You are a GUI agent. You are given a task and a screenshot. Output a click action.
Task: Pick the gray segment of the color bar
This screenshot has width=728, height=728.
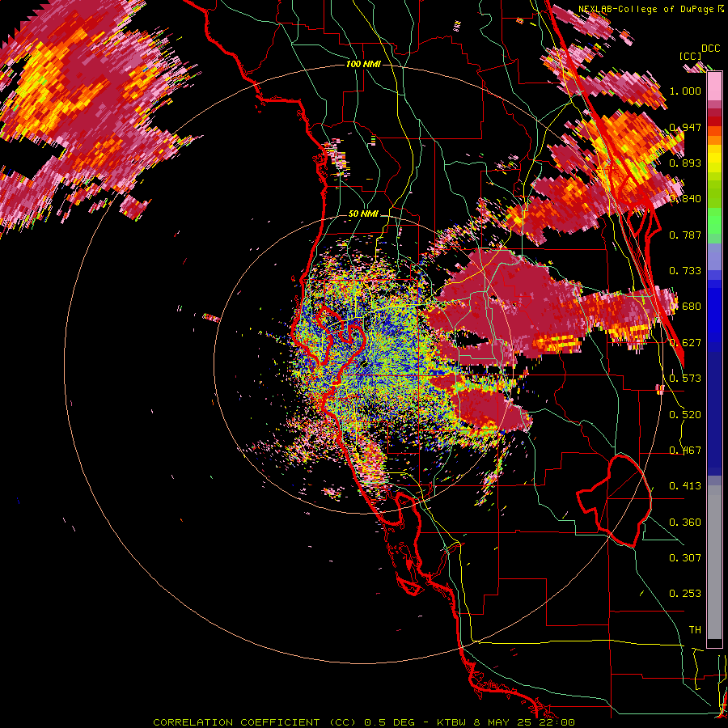[714, 562]
